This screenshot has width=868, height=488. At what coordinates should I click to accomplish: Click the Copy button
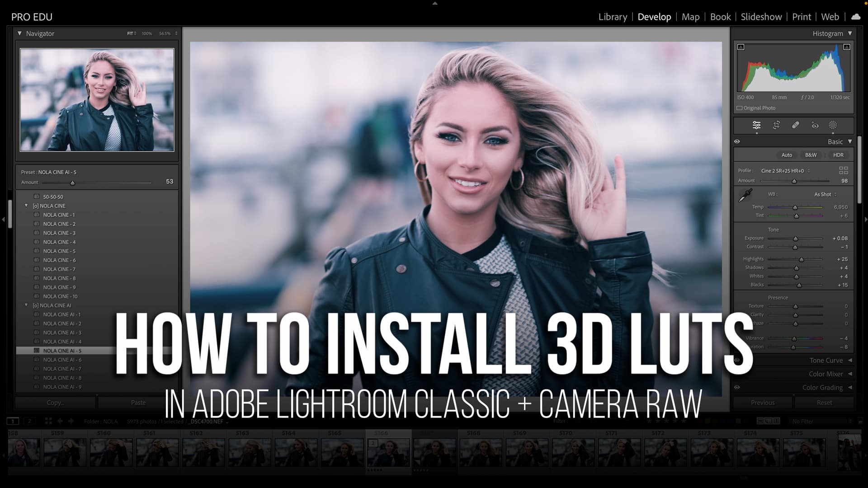[x=55, y=402]
